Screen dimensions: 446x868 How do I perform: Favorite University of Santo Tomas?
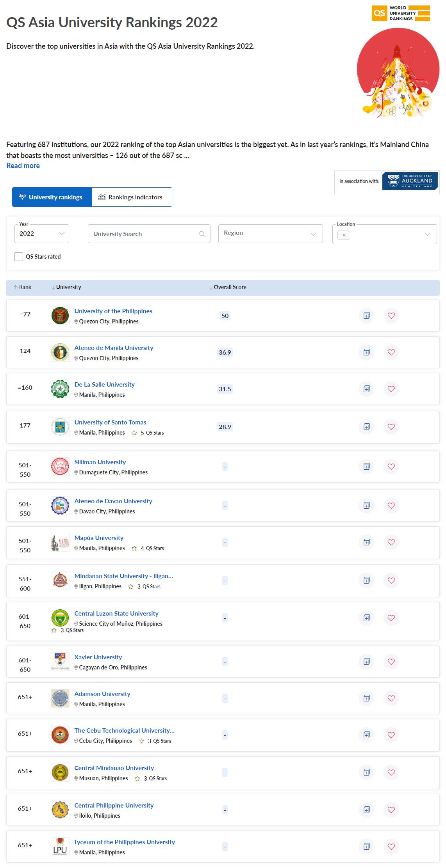coord(391,427)
